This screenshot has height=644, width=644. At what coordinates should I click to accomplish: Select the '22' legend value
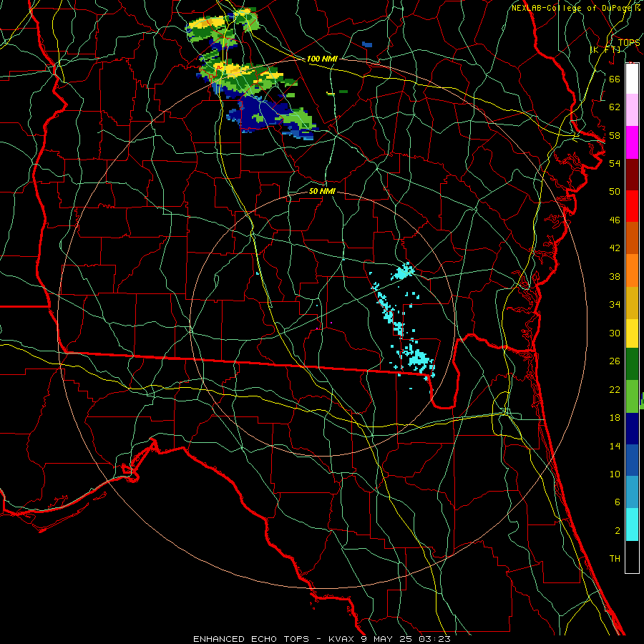pos(615,389)
